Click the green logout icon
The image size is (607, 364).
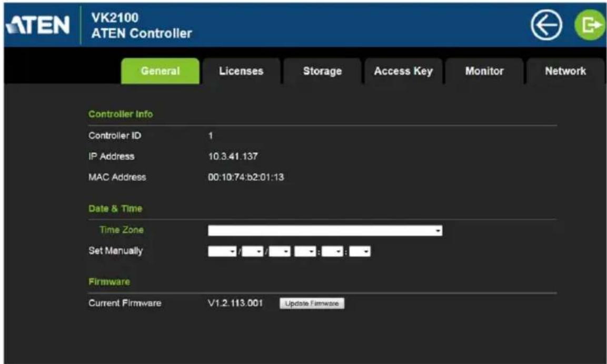pos(590,25)
